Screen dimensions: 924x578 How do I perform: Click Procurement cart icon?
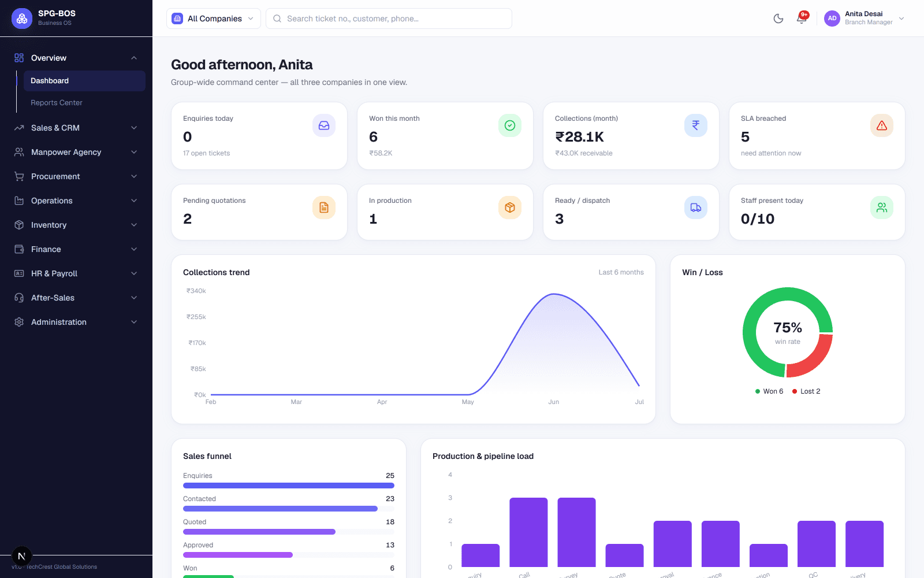(19, 176)
